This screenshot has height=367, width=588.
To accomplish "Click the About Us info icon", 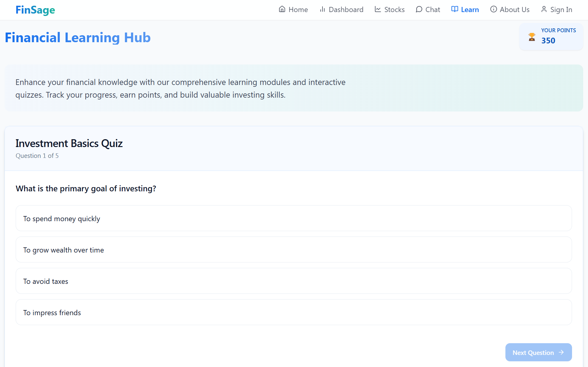I will pyautogui.click(x=493, y=9).
